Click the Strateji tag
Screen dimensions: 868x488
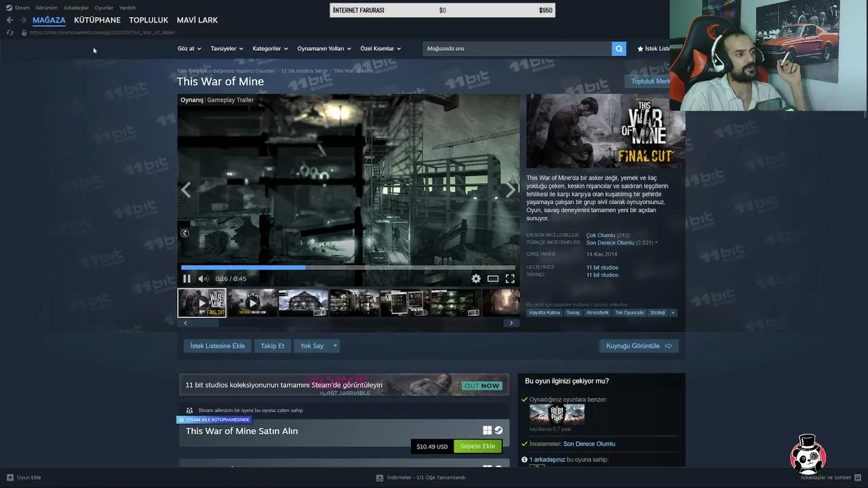(x=658, y=312)
